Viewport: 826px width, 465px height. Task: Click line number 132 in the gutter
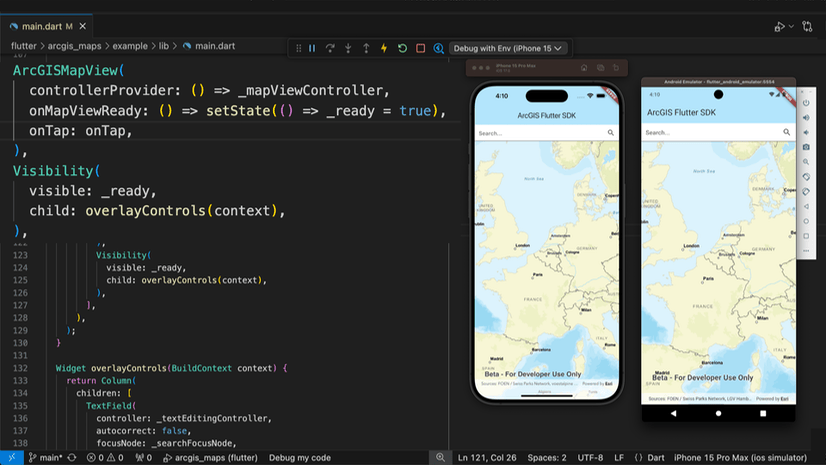point(20,368)
